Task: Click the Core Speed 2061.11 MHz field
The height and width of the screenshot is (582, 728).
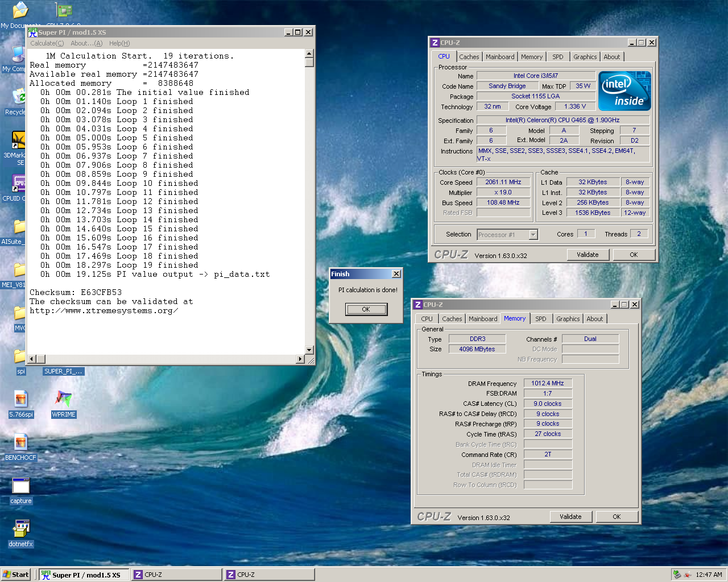Action: pyautogui.click(x=503, y=182)
